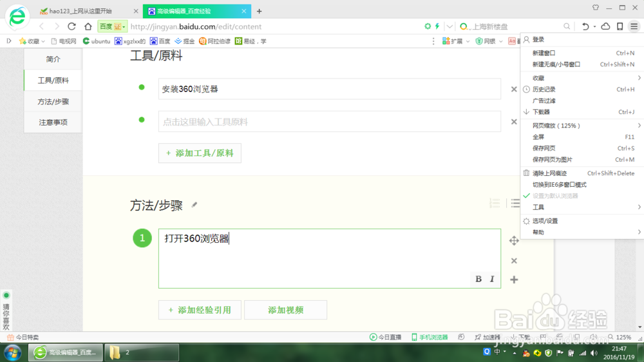
Task: Click in the step 1 text area
Action: point(329,258)
